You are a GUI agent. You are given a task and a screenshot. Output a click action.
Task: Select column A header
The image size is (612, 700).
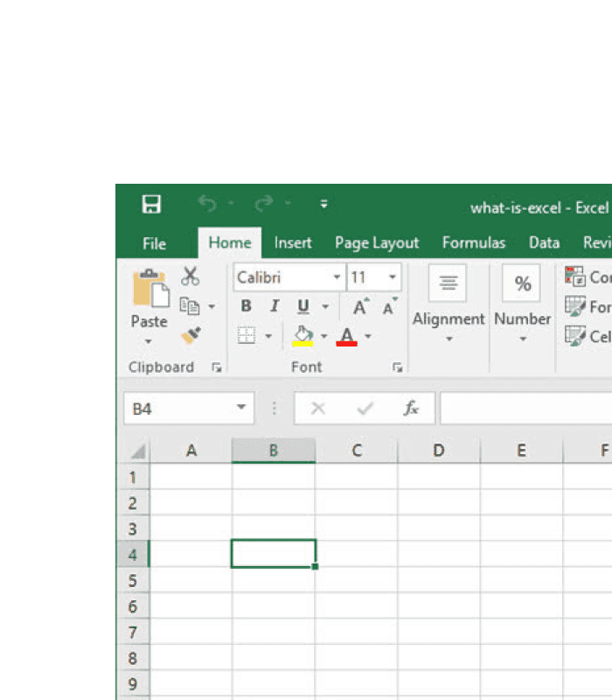coord(191,451)
